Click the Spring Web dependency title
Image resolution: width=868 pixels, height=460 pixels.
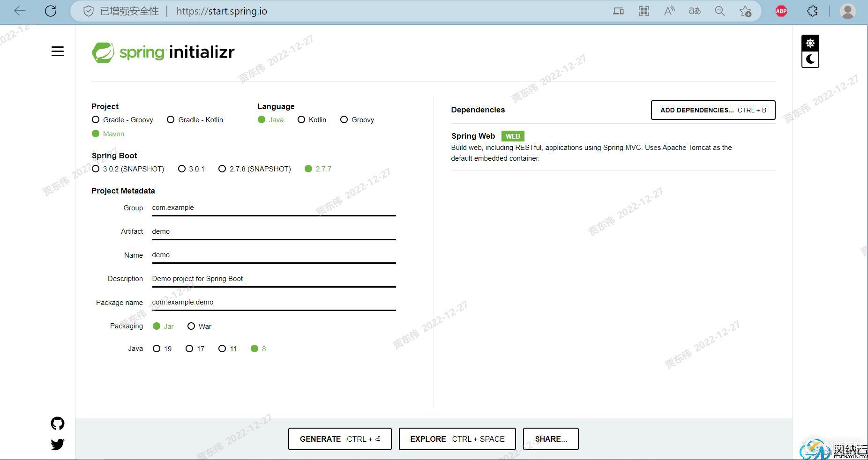(473, 136)
